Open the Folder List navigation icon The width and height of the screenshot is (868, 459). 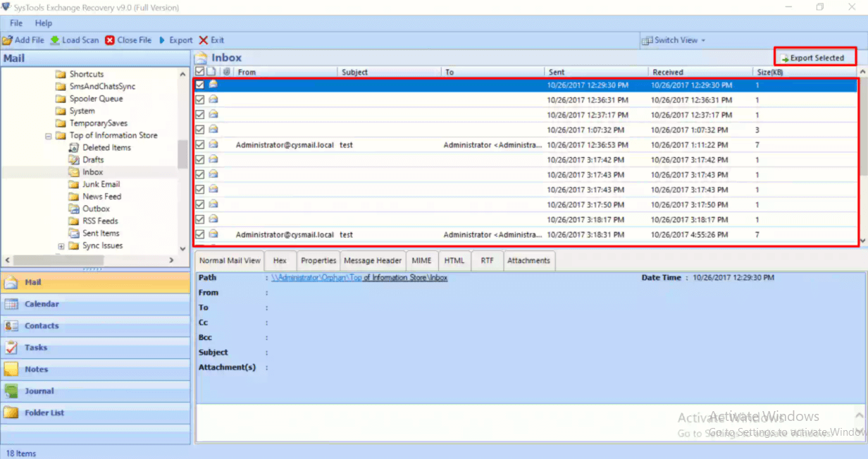click(11, 412)
